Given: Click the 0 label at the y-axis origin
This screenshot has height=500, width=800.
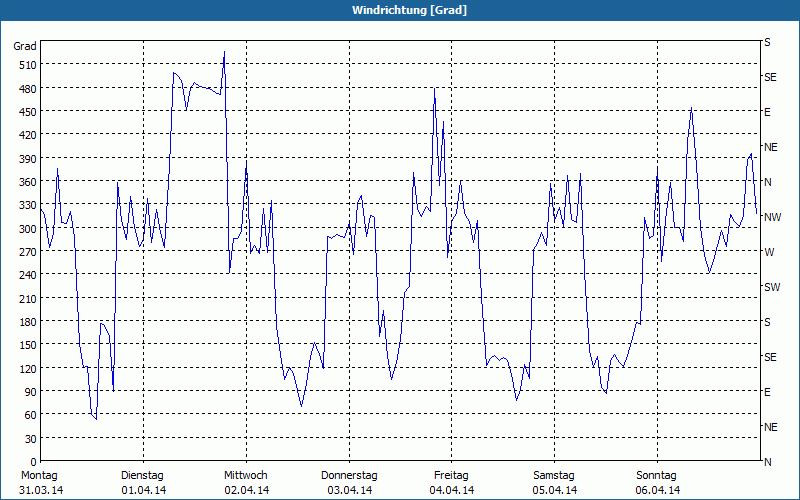Looking at the screenshot, I should [33, 462].
